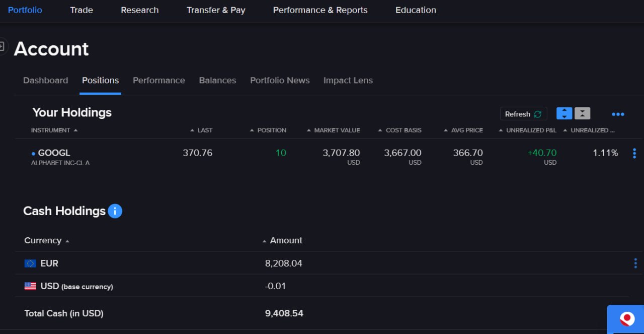The width and height of the screenshot is (644, 334).
Task: Sort by truncated Unrealized percent column
Action: 589,130
